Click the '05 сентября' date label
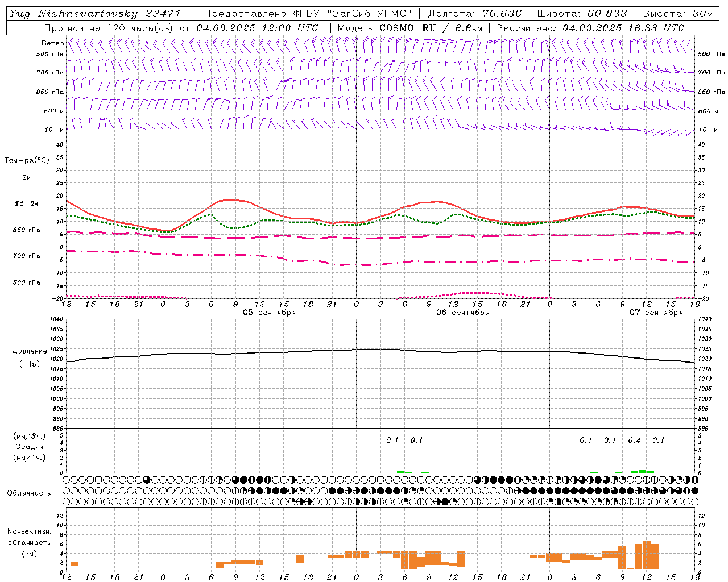This screenshot has height=582, width=728. [x=270, y=313]
